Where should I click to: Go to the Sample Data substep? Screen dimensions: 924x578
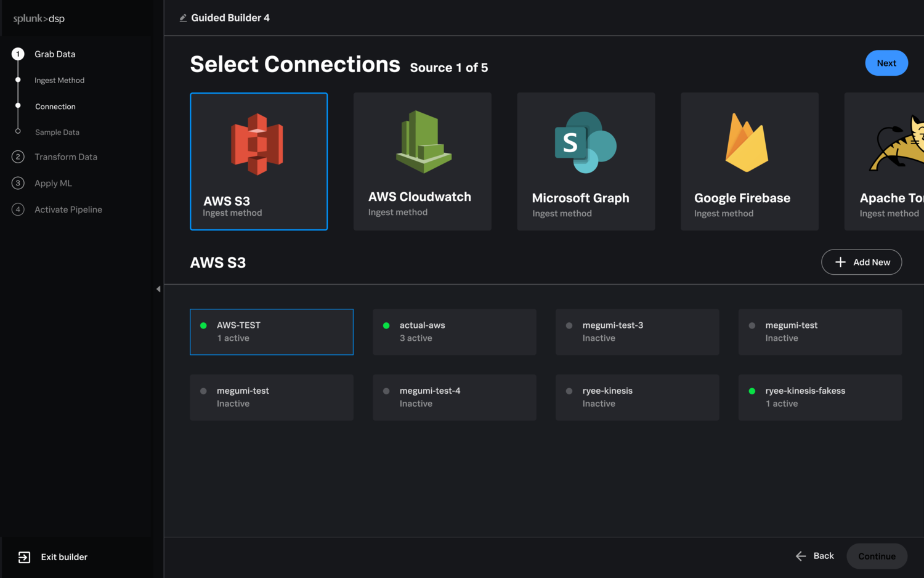point(57,132)
